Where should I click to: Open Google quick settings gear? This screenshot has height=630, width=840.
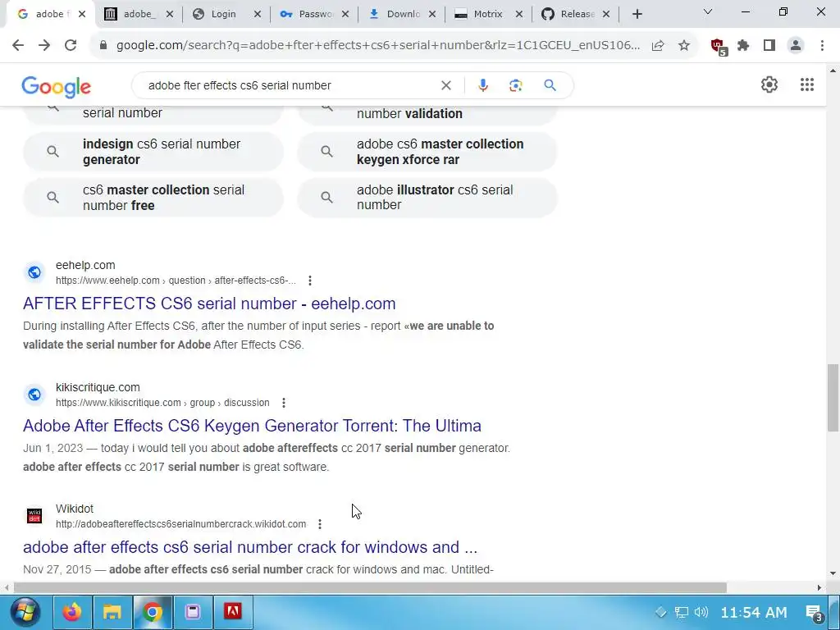tap(769, 84)
